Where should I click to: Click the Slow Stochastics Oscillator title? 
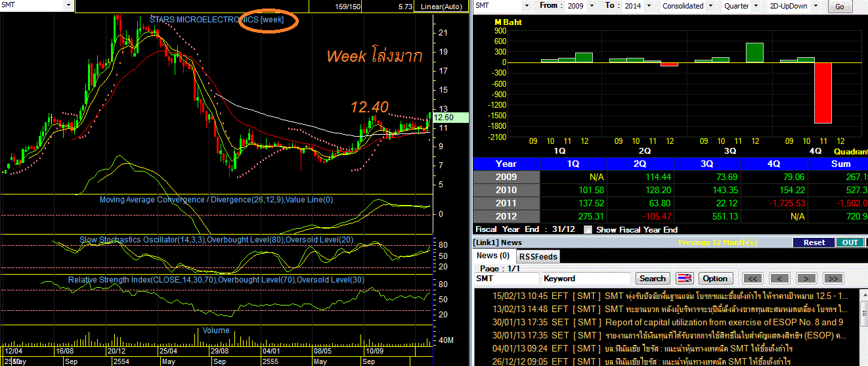tap(217, 240)
